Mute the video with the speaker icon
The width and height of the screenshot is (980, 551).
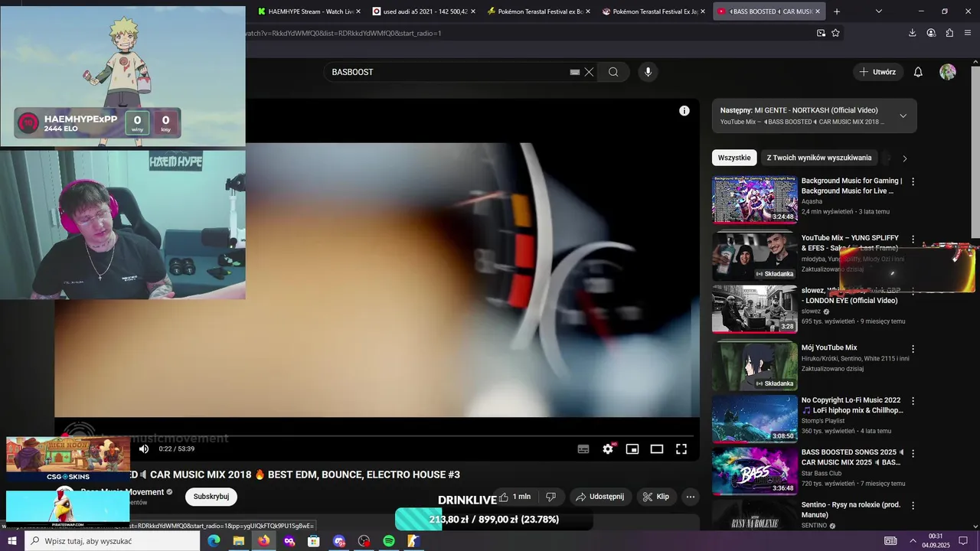[144, 449]
